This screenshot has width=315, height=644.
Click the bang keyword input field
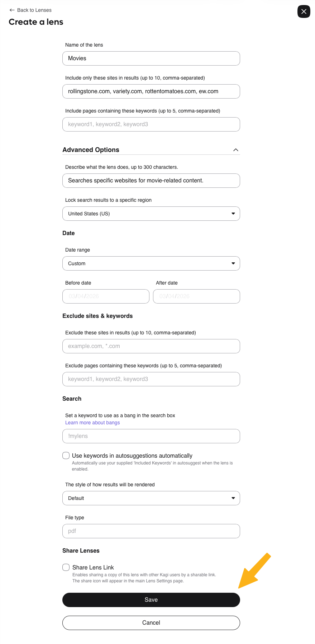[x=151, y=436]
